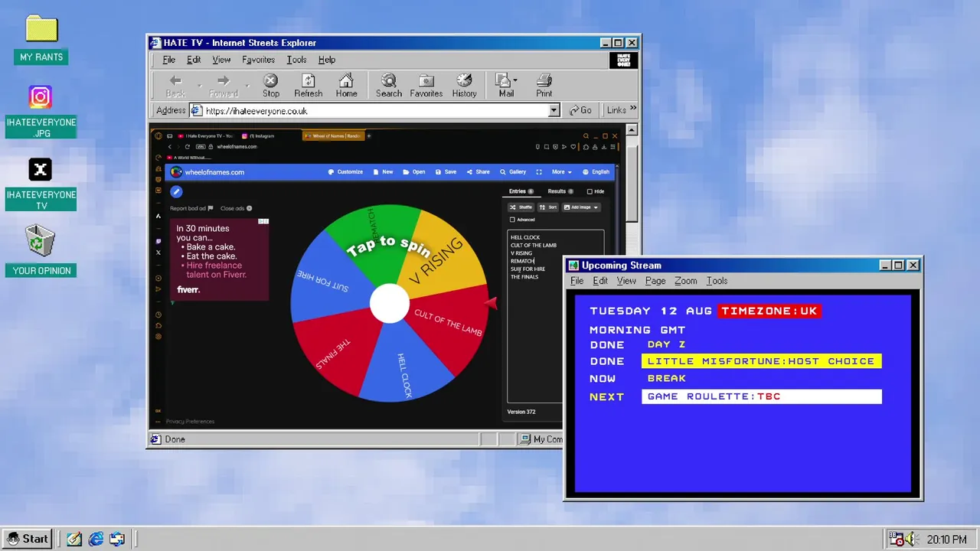Click the wheelofnames.com logo icon

point(176,172)
